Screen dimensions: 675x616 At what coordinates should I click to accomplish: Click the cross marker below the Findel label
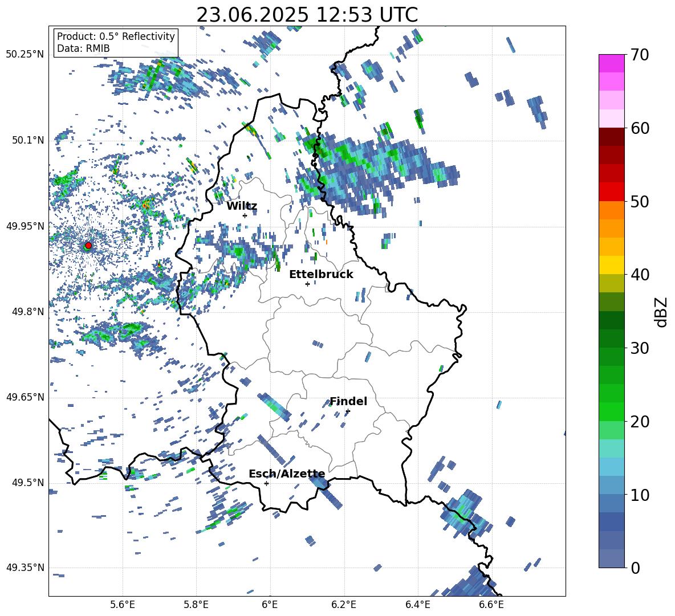(348, 411)
